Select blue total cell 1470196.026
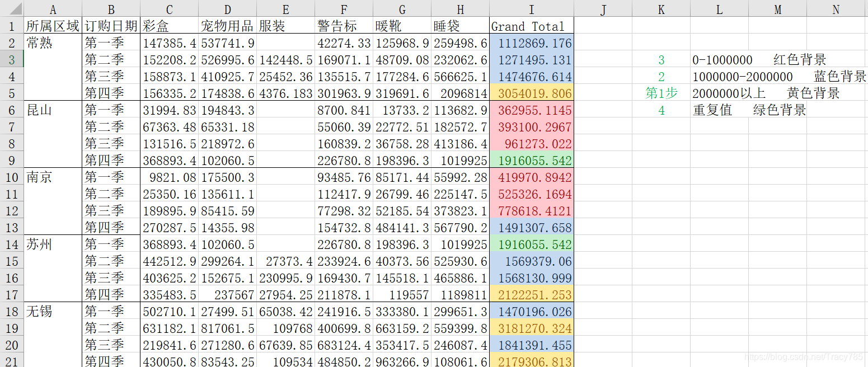868x367 pixels. pos(532,312)
